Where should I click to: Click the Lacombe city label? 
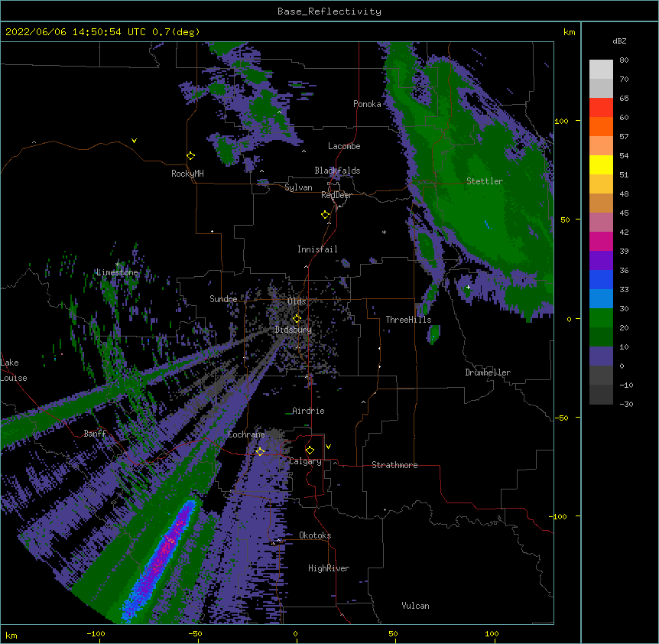click(x=344, y=146)
